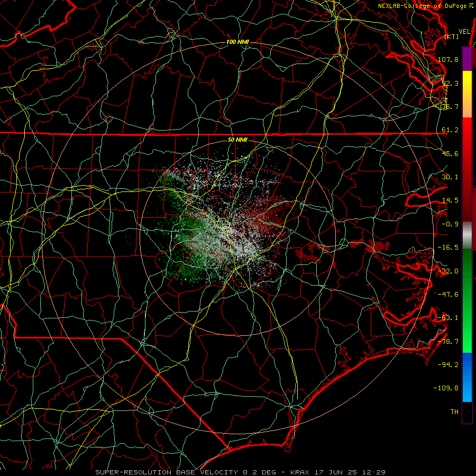Click the -109.8 velocity scale value
The height and width of the screenshot is (476, 476).
pyautogui.click(x=446, y=388)
